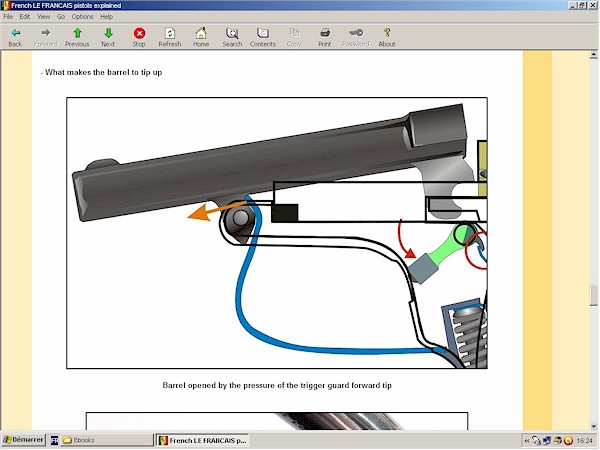The width and height of the screenshot is (600, 450).
Task: Click the barrel tip-up diagram image
Action: point(277,233)
